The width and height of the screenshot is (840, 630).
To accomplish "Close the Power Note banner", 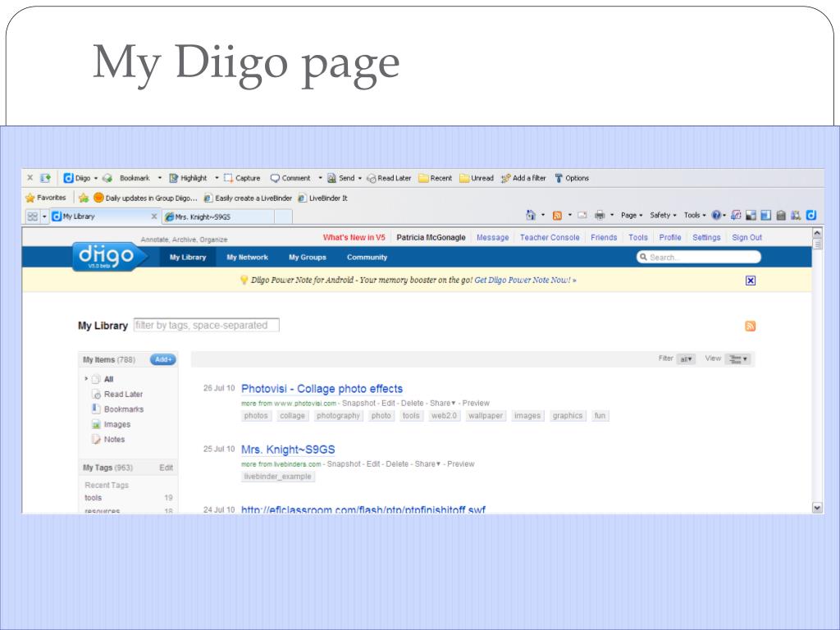I will [751, 281].
